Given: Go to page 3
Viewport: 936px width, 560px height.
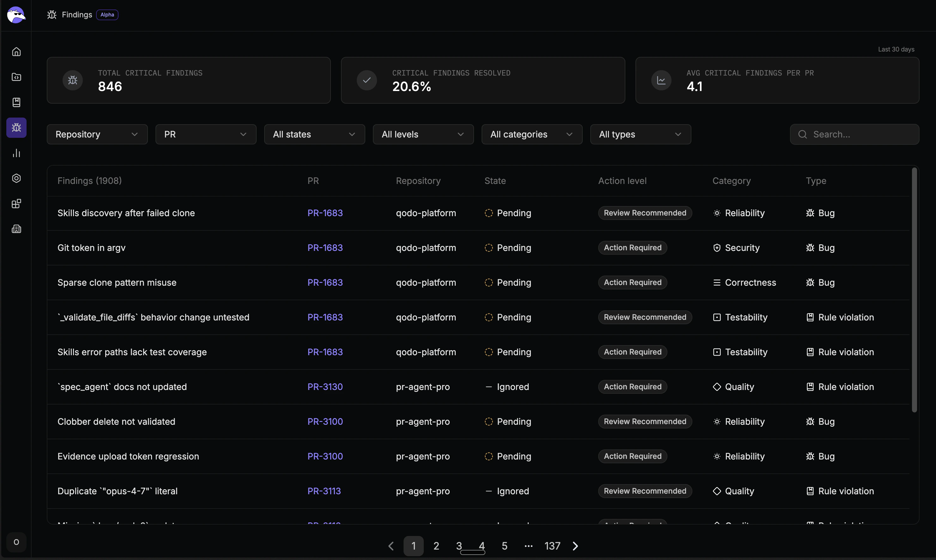Looking at the screenshot, I should click(459, 546).
